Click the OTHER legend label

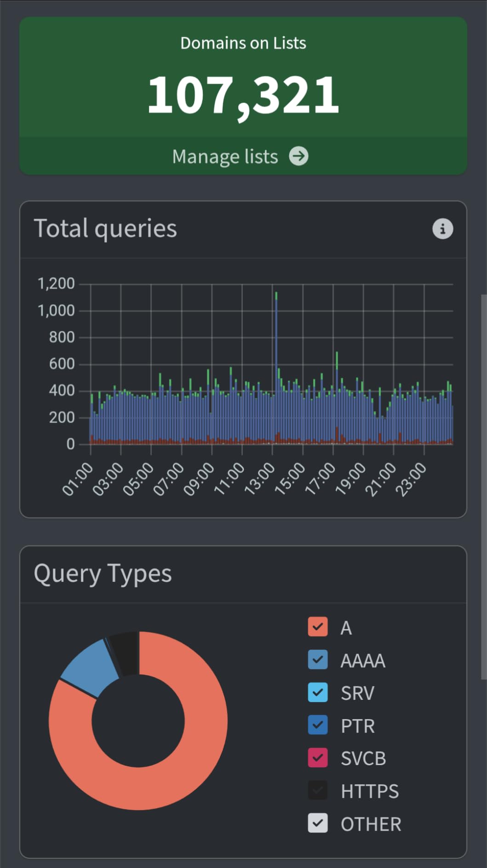click(x=371, y=824)
